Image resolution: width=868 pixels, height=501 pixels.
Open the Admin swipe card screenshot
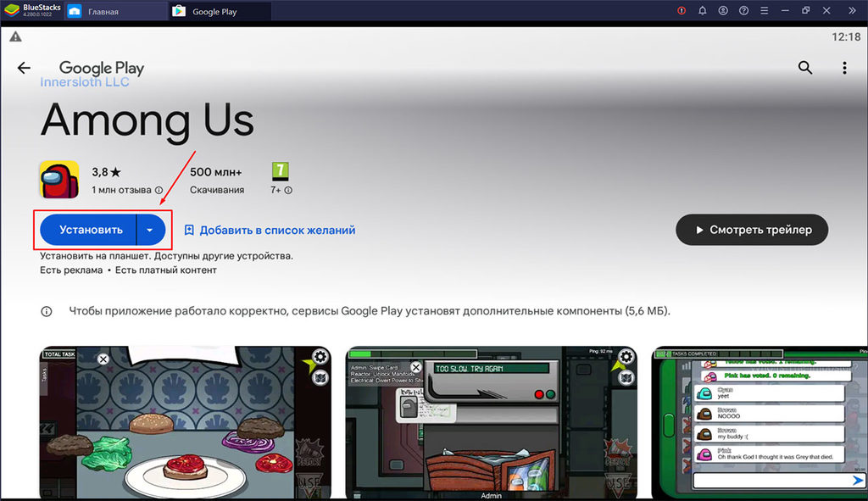coord(492,423)
